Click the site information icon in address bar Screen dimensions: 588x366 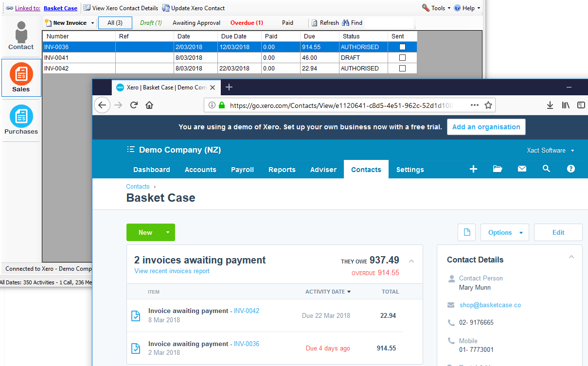212,105
